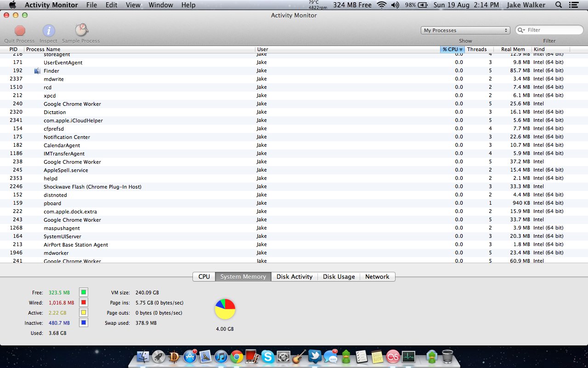Open Messages with the 18 badge

[330, 356]
